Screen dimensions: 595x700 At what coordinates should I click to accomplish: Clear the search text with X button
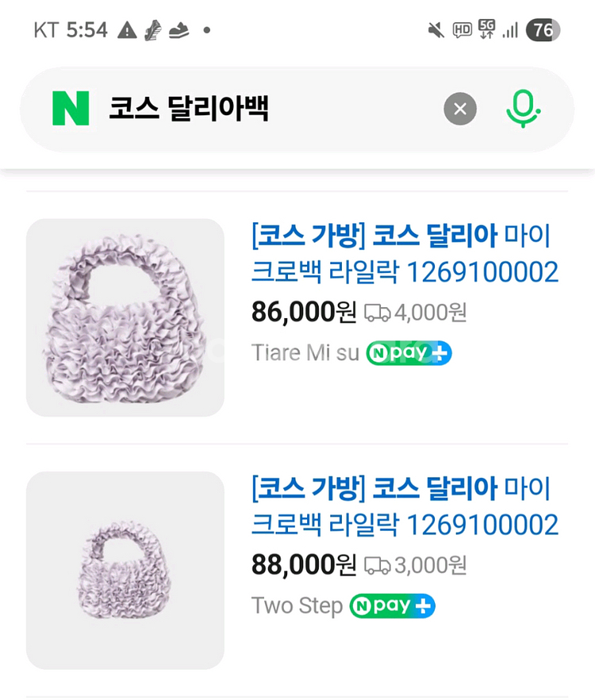click(x=460, y=109)
